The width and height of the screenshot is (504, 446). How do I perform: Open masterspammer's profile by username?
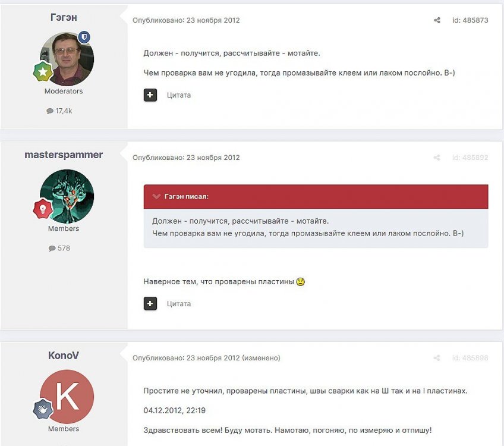pos(64,155)
